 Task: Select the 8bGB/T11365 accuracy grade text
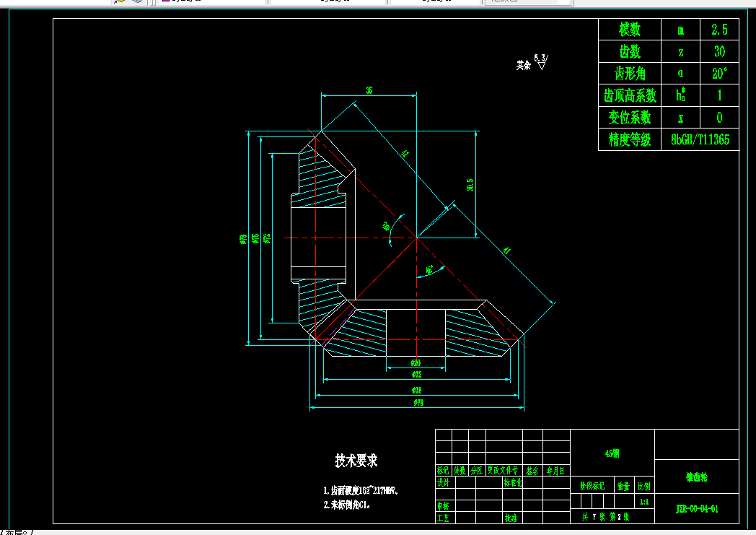click(700, 140)
